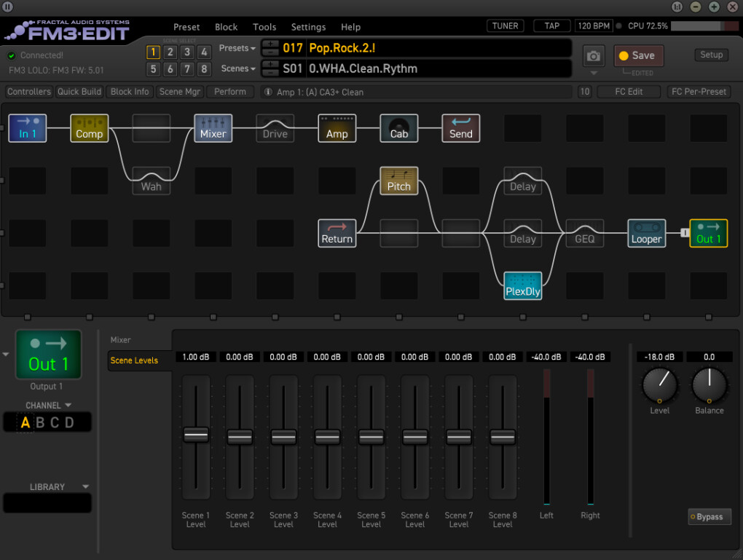Select the In 1 input block

coord(28,128)
